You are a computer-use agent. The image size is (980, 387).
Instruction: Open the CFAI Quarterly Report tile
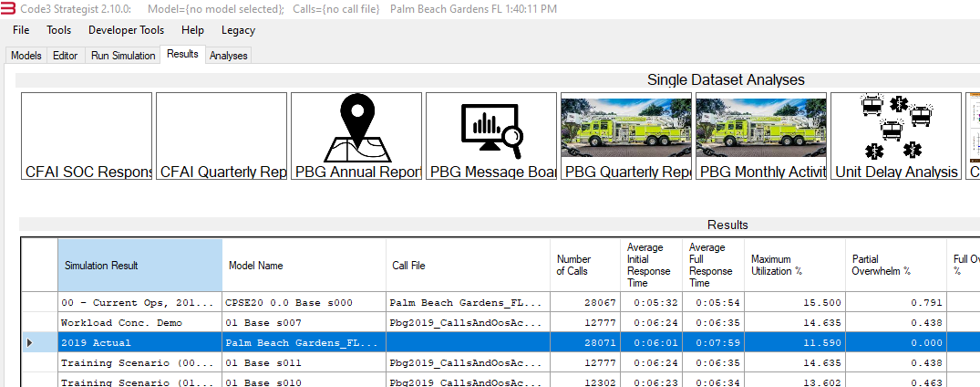(222, 137)
